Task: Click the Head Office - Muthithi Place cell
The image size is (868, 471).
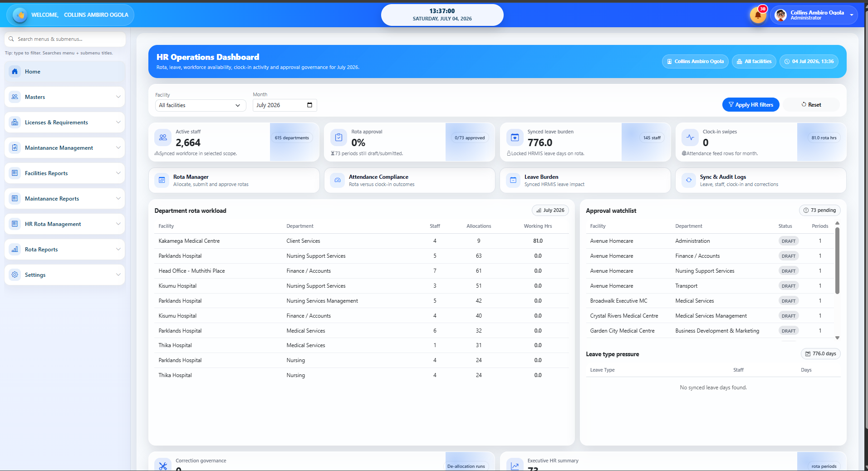Action: (191, 271)
